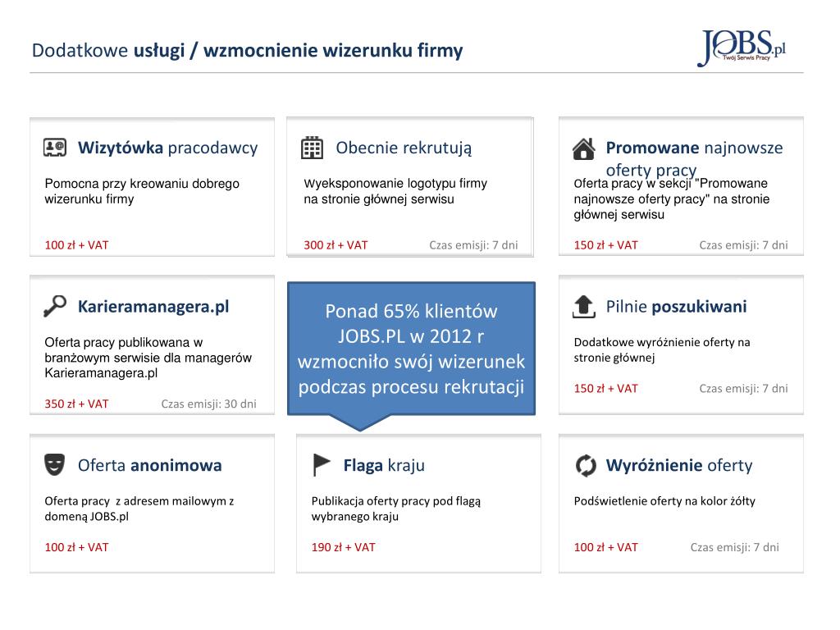Click the Wyróżnienie oferty heading
Image resolution: width=840 pixels, height=630 pixels.
[678, 466]
